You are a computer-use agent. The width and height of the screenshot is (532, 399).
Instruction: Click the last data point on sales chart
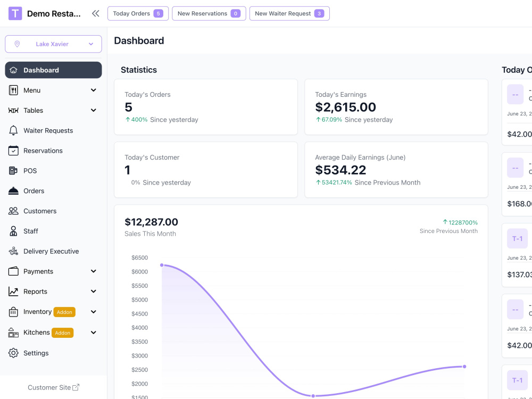(x=464, y=367)
